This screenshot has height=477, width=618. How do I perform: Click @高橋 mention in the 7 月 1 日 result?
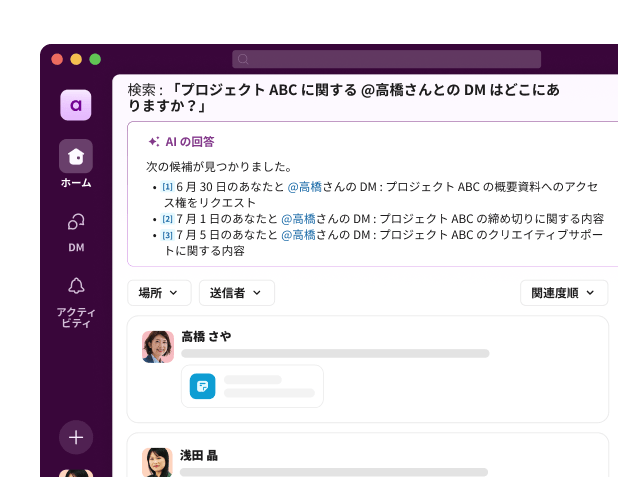298,219
